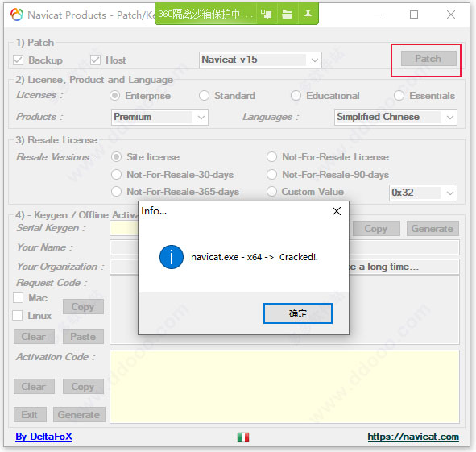Click the Italian flag icon
Screen dimensions: 476x452
tap(243, 437)
